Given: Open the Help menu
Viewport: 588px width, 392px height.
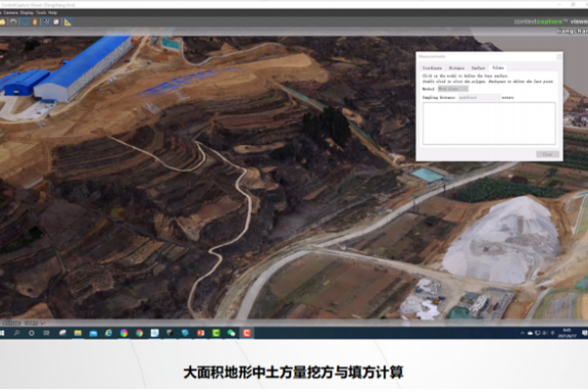Looking at the screenshot, I should [52, 12].
